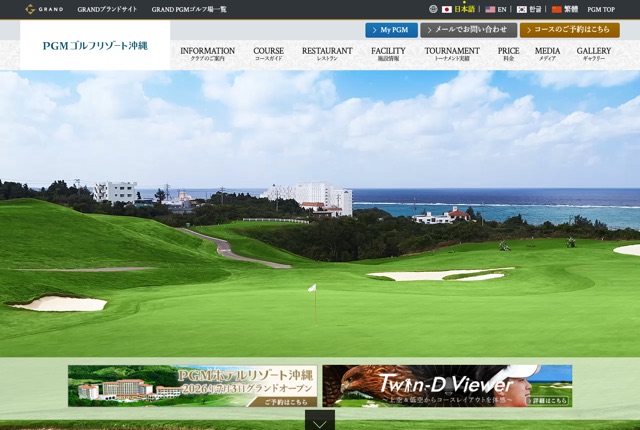Open the PGM TOP link

(601, 9)
